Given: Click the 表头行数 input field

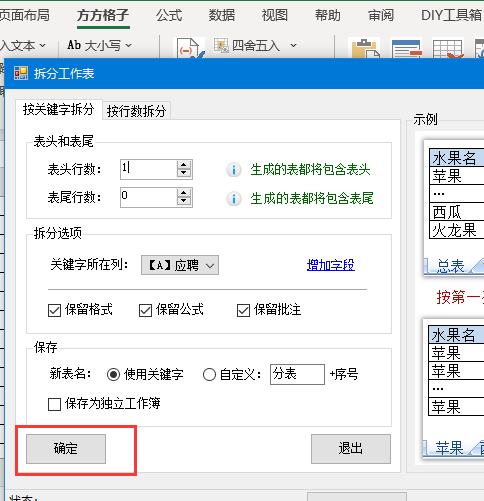Looking at the screenshot, I should point(149,169).
